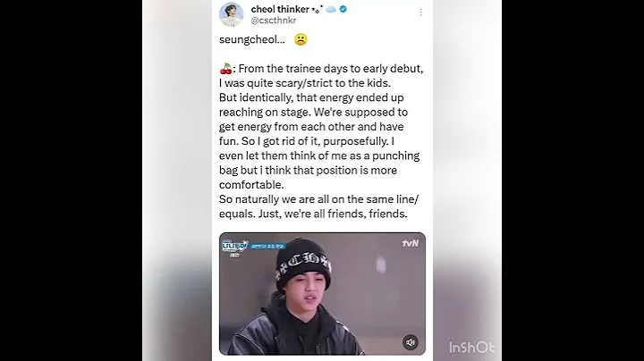Click the cherry emoji in the tweet
644x361 pixels.
pyautogui.click(x=225, y=68)
